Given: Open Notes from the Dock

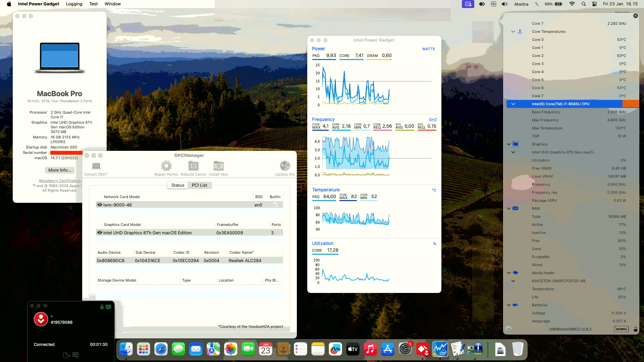Looking at the screenshot, I should tap(318, 350).
